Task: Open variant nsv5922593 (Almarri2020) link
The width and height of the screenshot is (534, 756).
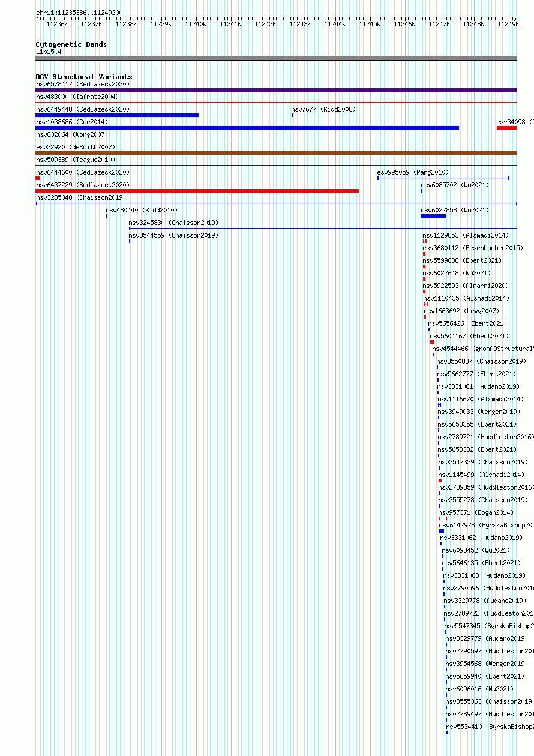Action: 466,286
